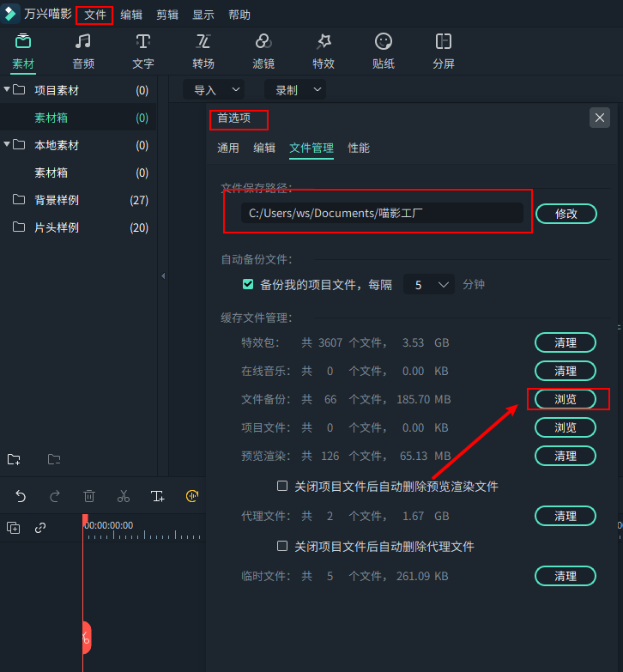The height and width of the screenshot is (672, 623).
Task: Close the 首选项 preferences dialog
Action: click(x=600, y=118)
